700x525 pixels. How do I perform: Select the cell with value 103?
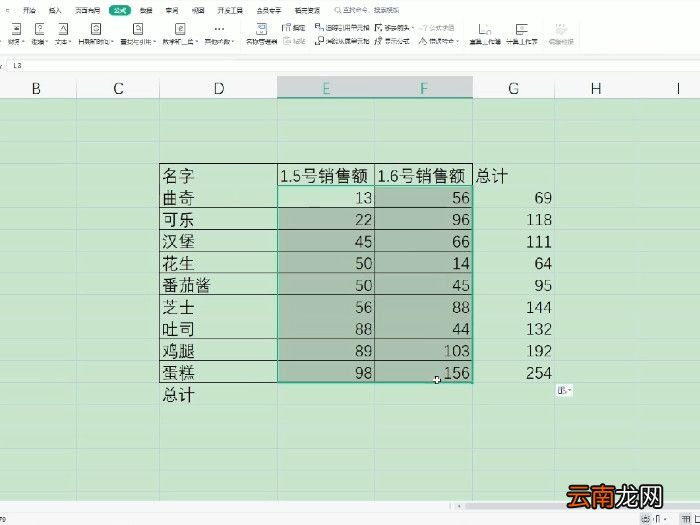click(x=424, y=350)
